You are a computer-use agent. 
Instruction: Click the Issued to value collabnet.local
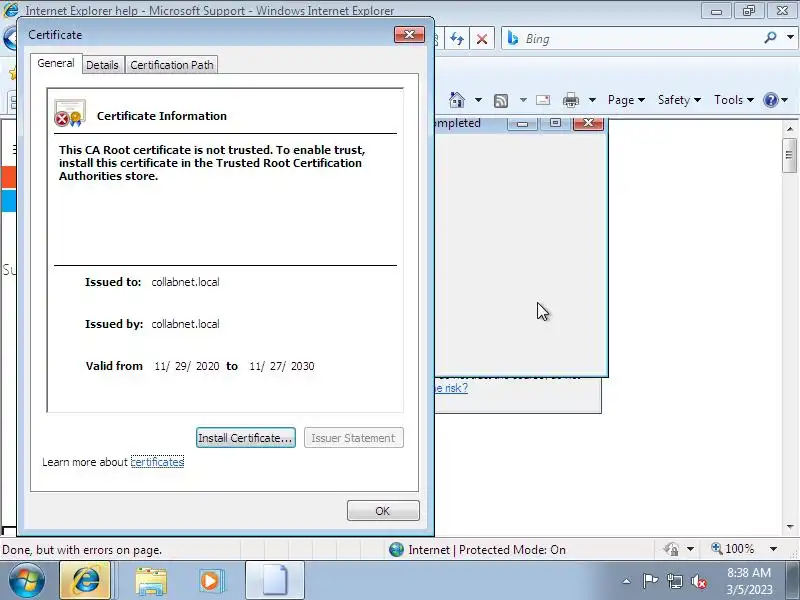tap(185, 282)
